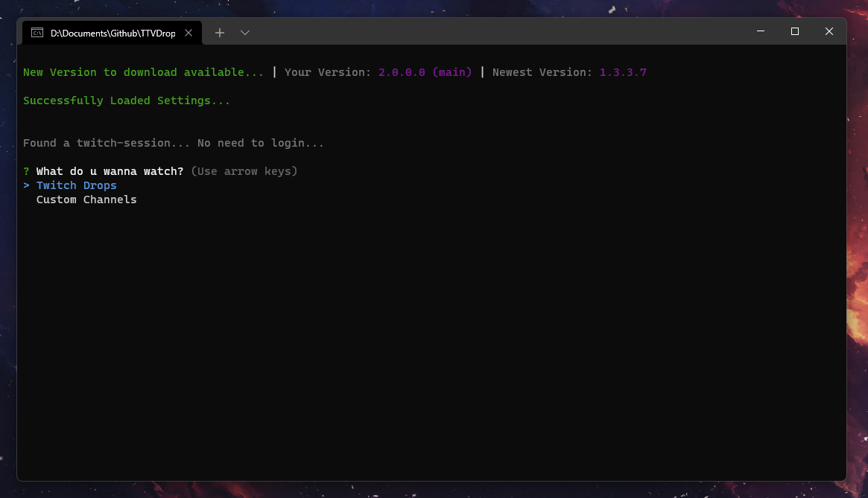Viewport: 868px width, 498px height.
Task: Expand the terminal profile dropdown chevron
Action: pos(245,33)
